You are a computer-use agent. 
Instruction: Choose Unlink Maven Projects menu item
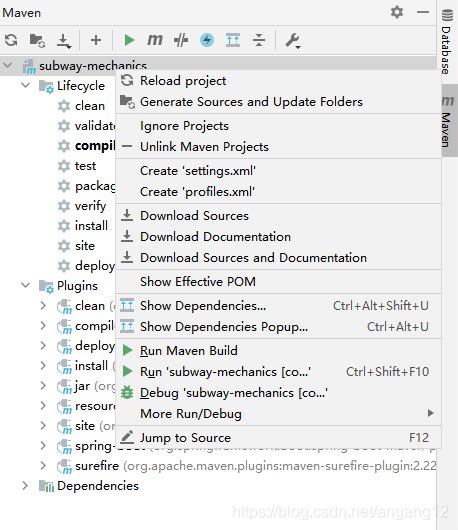(278, 147)
